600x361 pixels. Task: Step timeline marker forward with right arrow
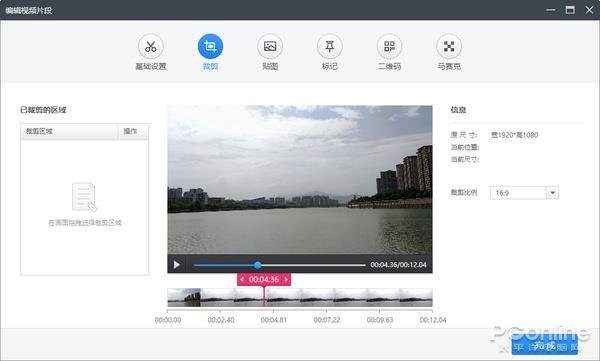click(286, 279)
